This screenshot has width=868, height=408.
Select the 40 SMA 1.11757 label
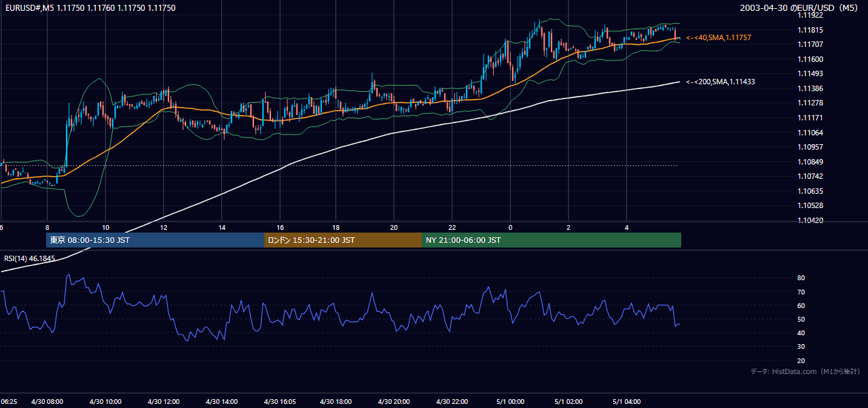coord(719,37)
